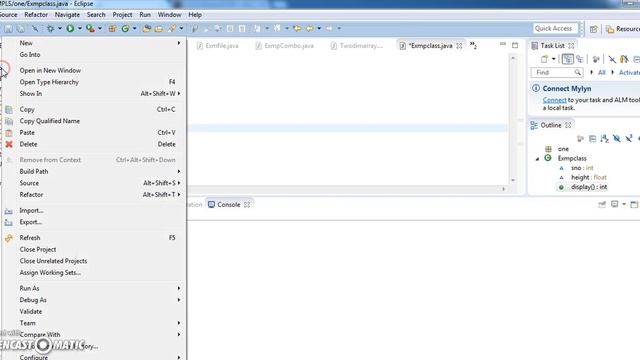
Task: Show hidden editor tabs list chevron
Action: [x=473, y=45]
